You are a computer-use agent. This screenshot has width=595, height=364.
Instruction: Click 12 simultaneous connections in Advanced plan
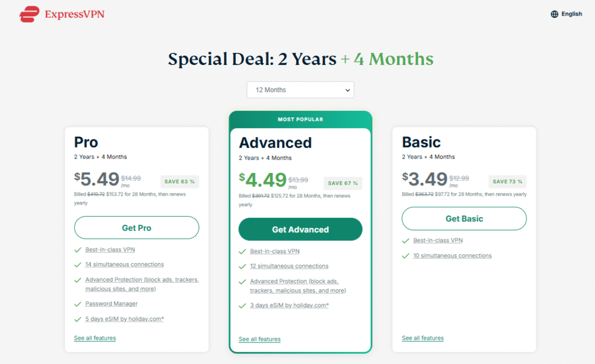point(289,266)
